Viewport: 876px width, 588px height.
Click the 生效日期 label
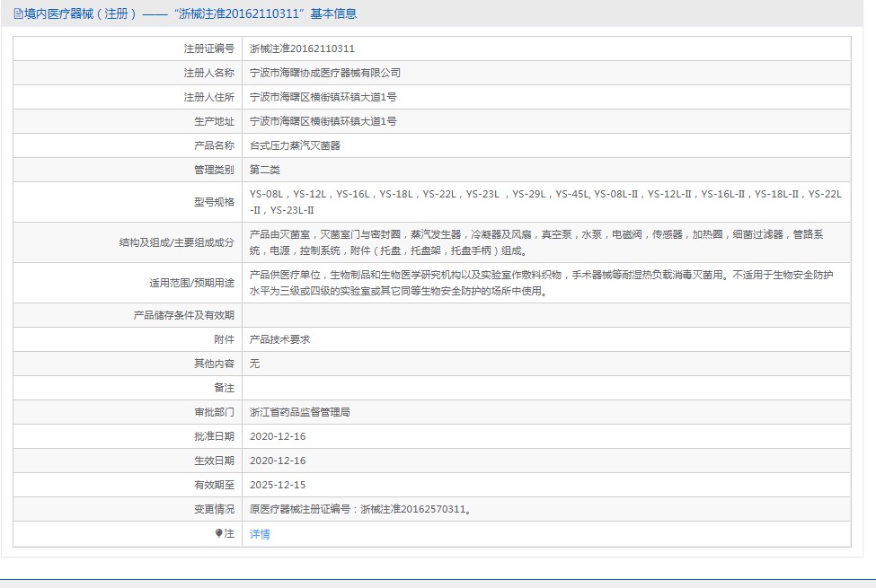tap(214, 461)
